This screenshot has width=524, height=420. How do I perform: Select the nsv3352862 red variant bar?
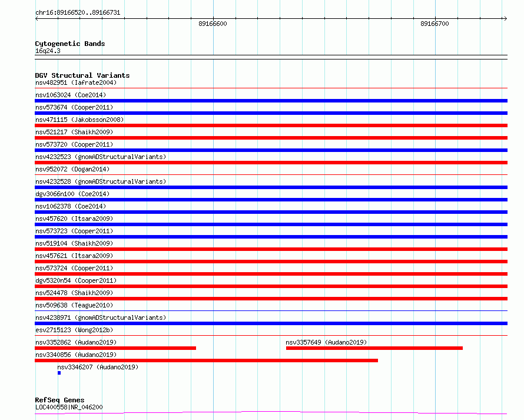point(115,348)
